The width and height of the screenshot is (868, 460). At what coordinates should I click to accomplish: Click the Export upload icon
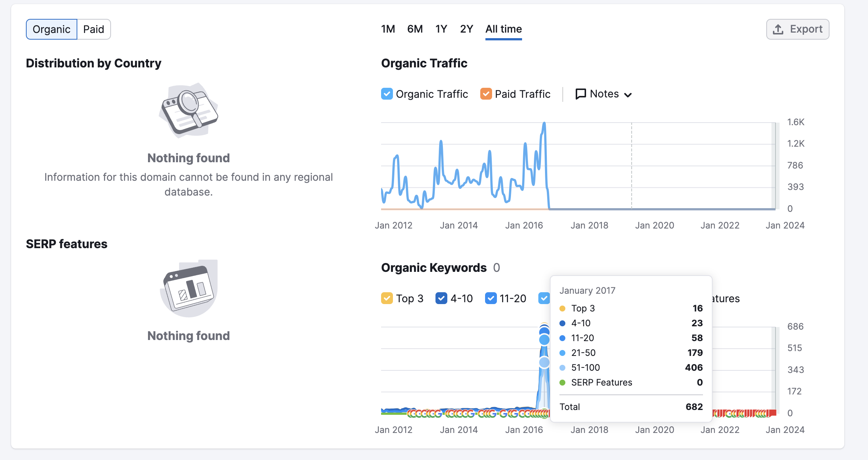778,29
